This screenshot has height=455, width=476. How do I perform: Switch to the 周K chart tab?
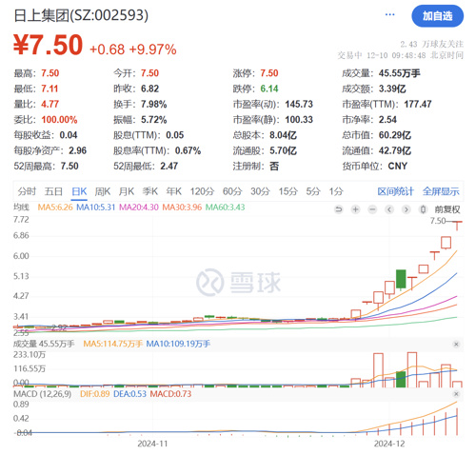[x=103, y=191]
